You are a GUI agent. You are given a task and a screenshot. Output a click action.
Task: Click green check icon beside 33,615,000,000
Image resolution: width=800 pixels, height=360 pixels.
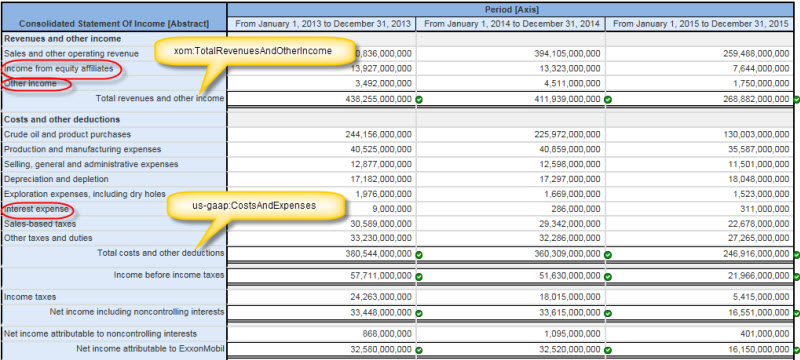point(608,313)
